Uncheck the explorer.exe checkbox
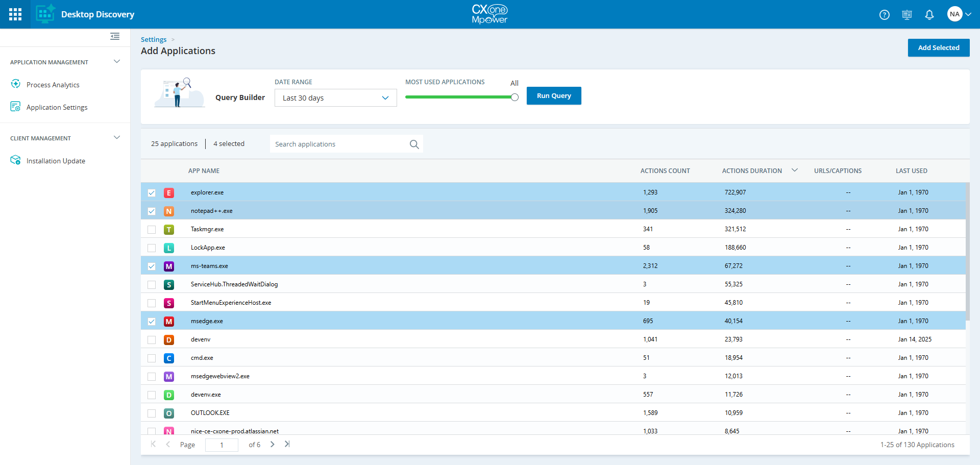The image size is (980, 465). point(152,193)
